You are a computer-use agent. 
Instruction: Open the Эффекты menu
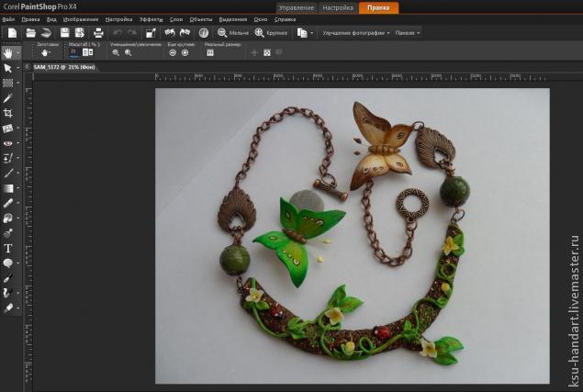tap(151, 18)
